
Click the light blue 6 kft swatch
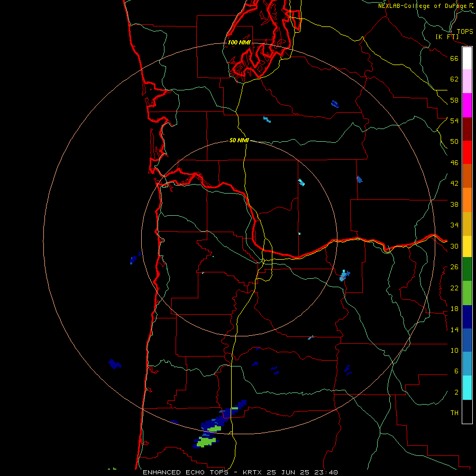(x=467, y=364)
